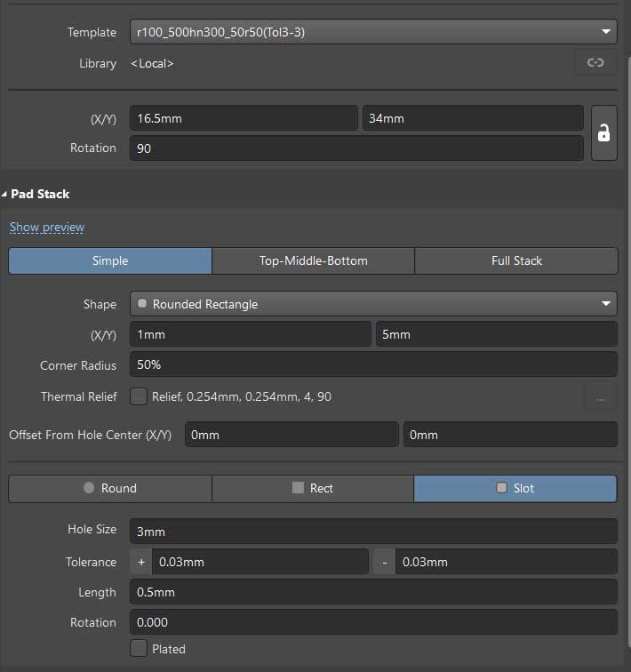Enable the Thermal Relief checkbox

pyautogui.click(x=139, y=396)
